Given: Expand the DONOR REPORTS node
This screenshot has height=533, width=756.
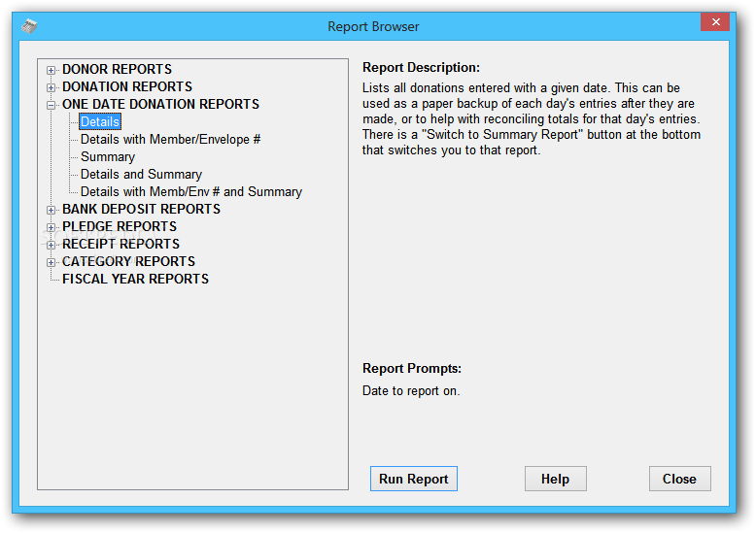Looking at the screenshot, I should tap(51, 70).
